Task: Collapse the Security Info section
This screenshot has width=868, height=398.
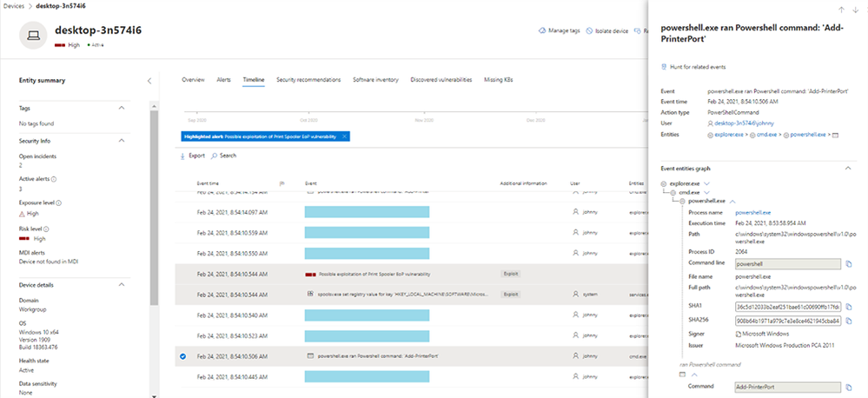Action: (x=122, y=141)
